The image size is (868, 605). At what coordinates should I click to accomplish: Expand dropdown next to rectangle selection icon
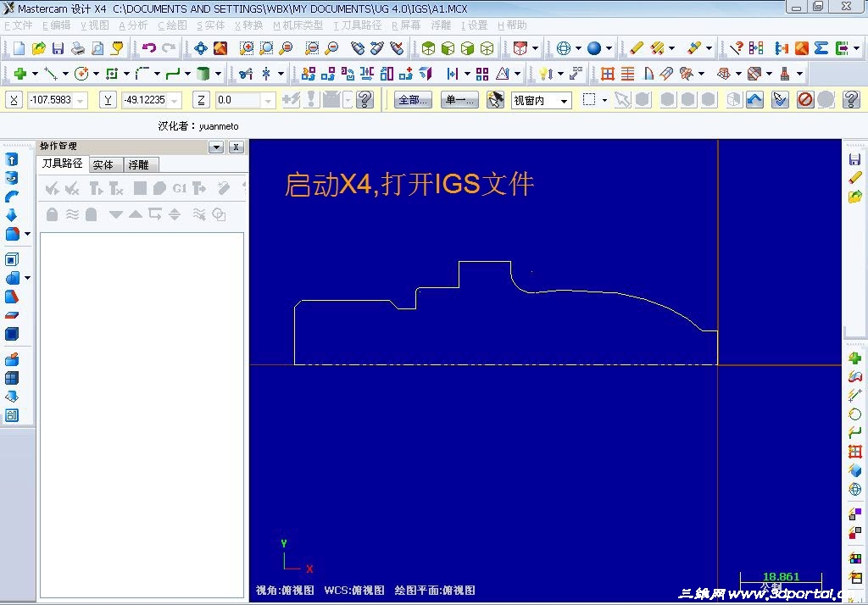click(x=604, y=100)
